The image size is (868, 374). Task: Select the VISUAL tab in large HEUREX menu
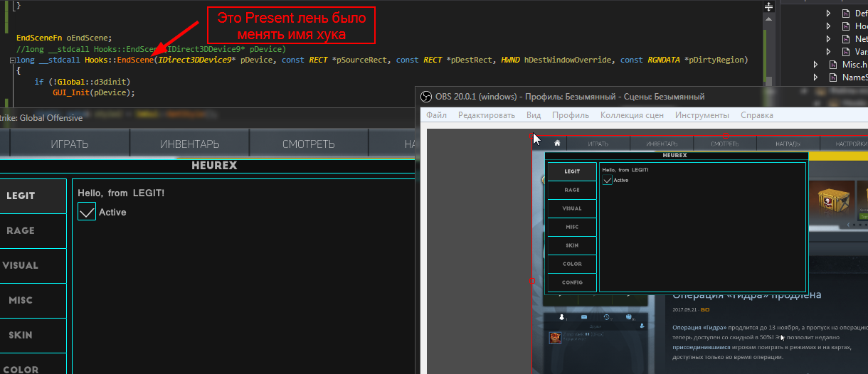point(33,266)
